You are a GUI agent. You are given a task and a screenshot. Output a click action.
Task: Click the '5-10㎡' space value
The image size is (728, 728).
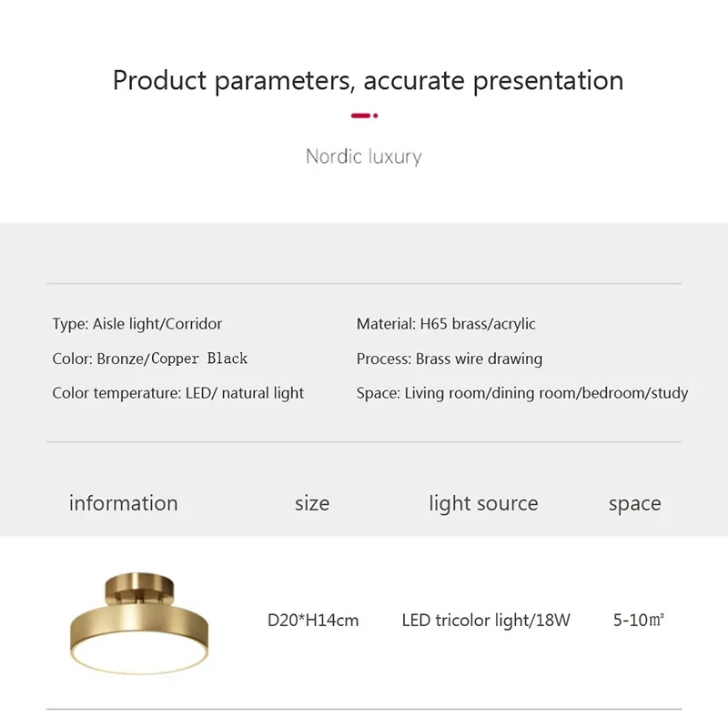(x=639, y=620)
